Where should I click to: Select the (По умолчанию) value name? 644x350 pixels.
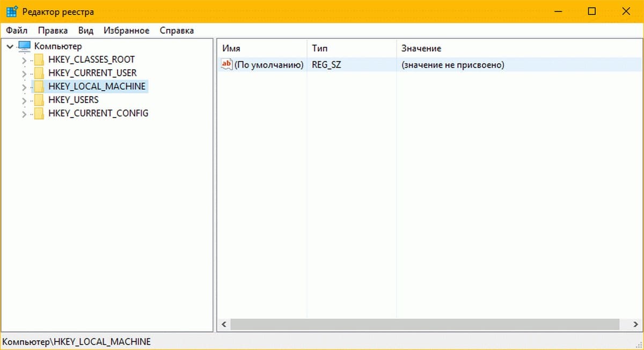click(x=269, y=65)
